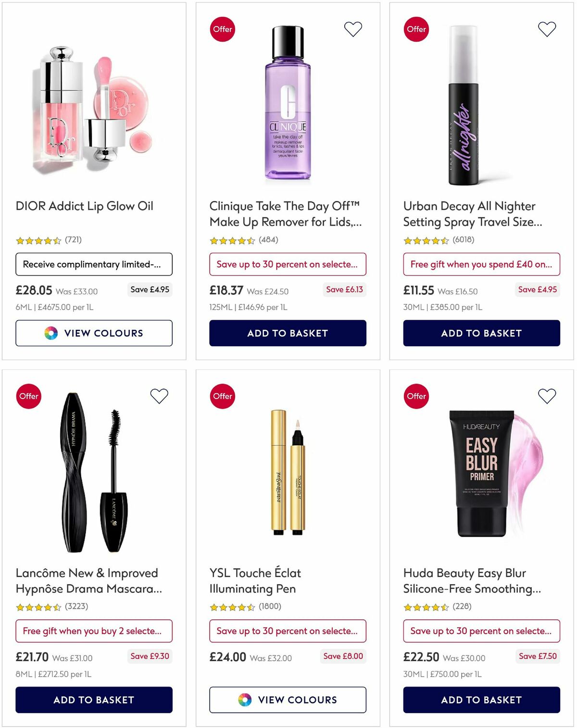Click the color wheel icon on YSL View Colours button

(x=245, y=700)
